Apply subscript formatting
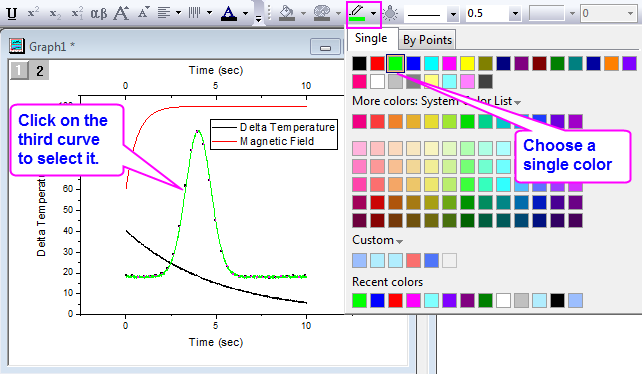Screen dimensions: 642x374 coord(55,14)
